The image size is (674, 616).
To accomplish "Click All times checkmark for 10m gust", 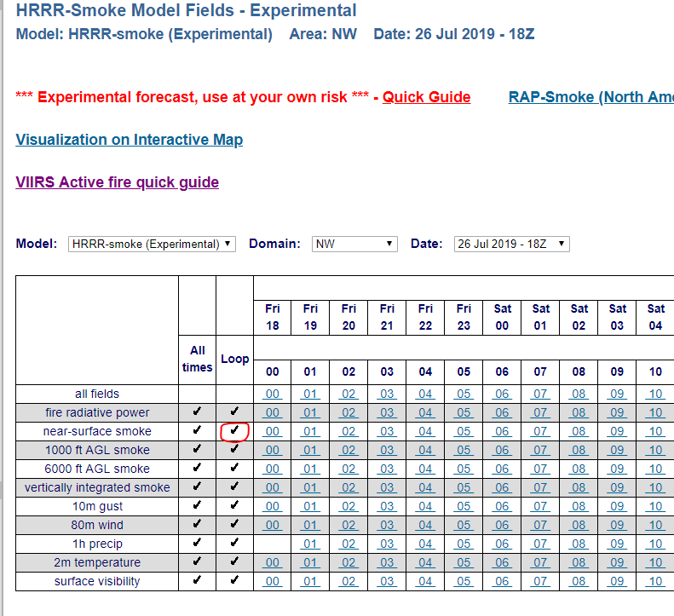I will coord(197,506).
